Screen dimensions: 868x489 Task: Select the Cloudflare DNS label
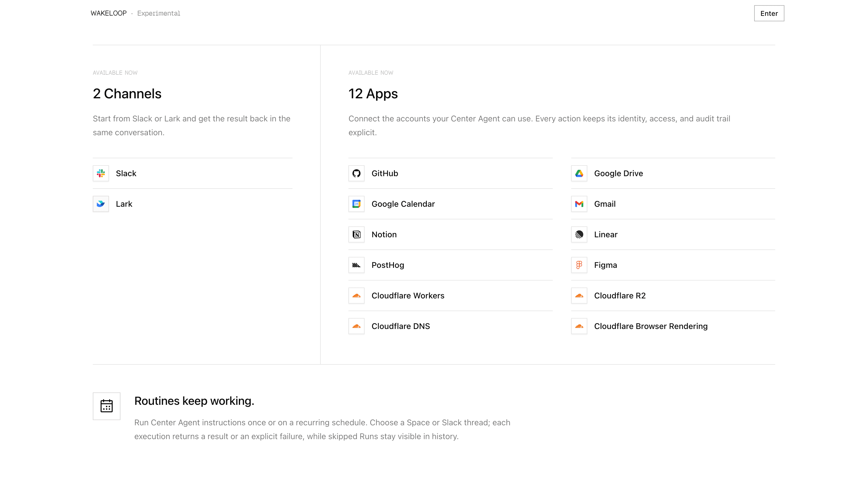(401, 326)
